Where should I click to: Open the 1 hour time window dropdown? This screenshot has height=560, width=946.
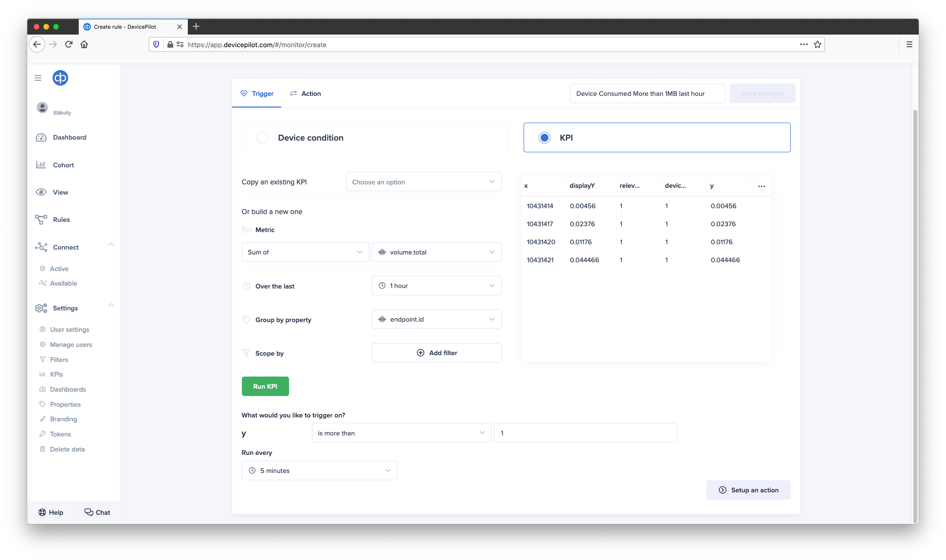click(437, 286)
